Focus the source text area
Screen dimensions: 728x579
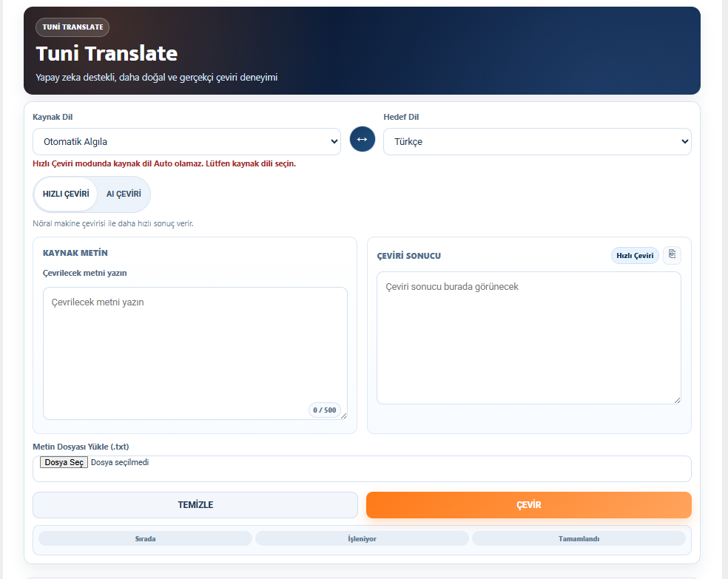[x=195, y=353]
